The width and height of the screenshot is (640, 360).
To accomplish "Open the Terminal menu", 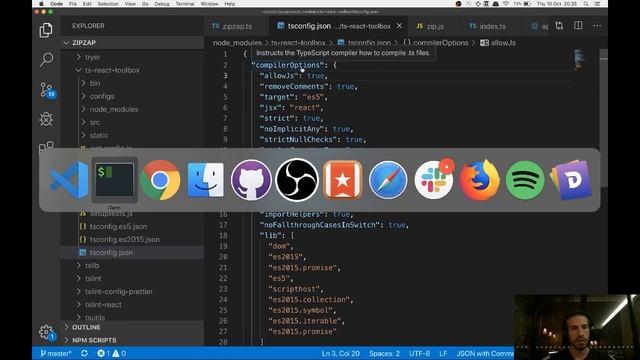I will click(184, 4).
